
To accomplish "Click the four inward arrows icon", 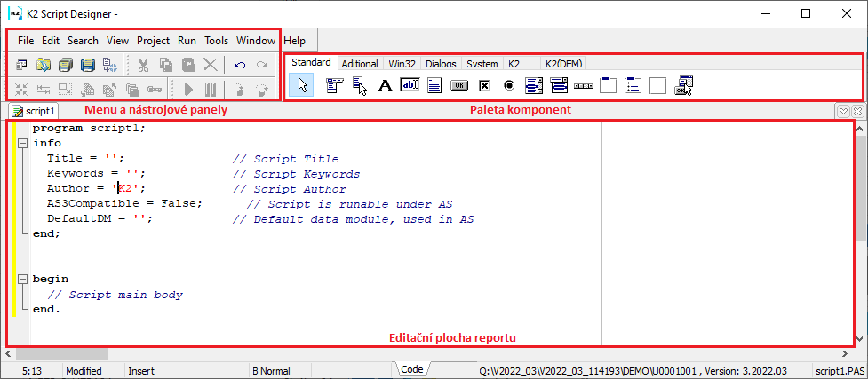I will pyautogui.click(x=21, y=89).
